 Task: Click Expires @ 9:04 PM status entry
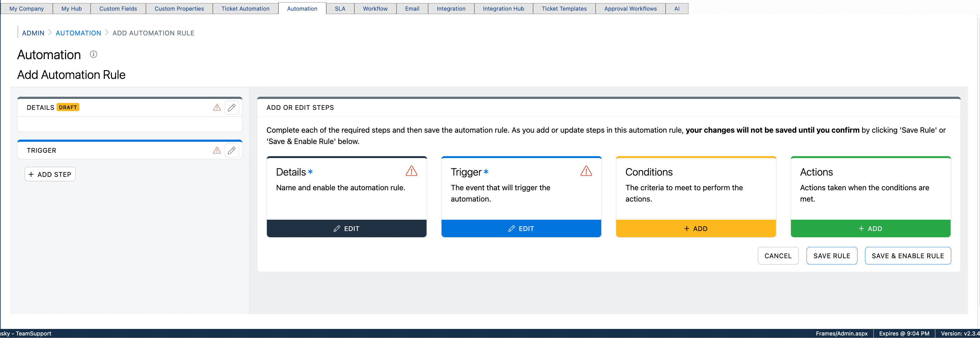click(x=904, y=333)
